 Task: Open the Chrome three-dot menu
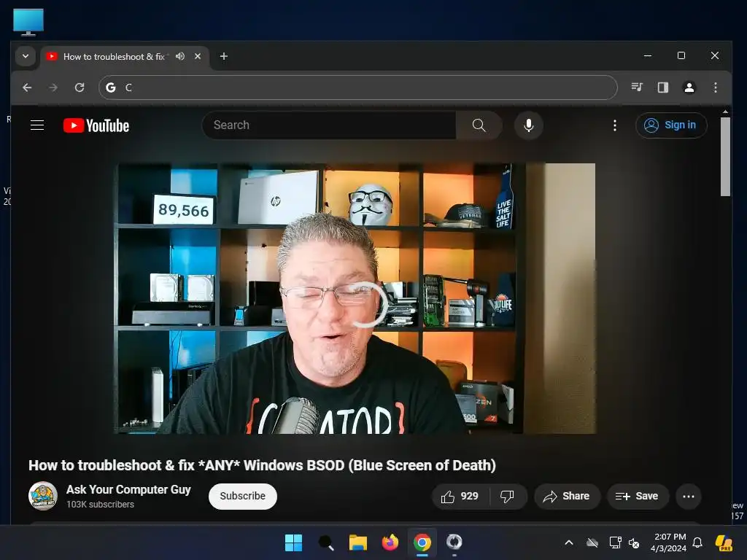pos(715,87)
